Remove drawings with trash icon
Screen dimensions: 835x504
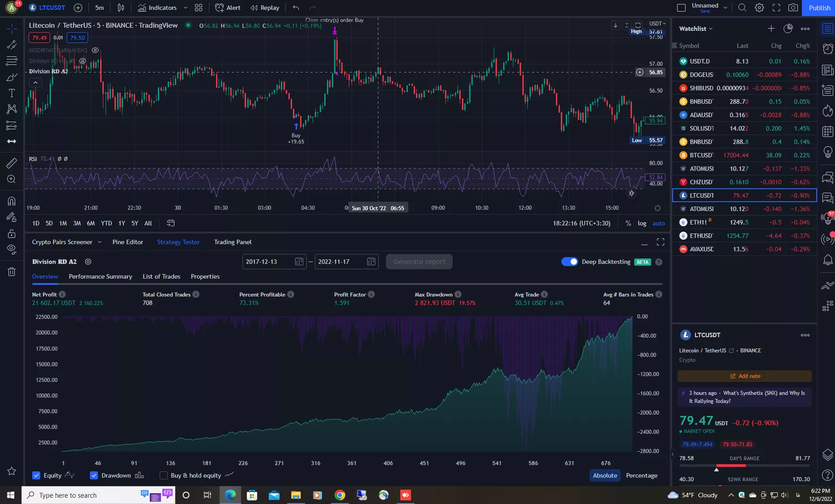[12, 271]
